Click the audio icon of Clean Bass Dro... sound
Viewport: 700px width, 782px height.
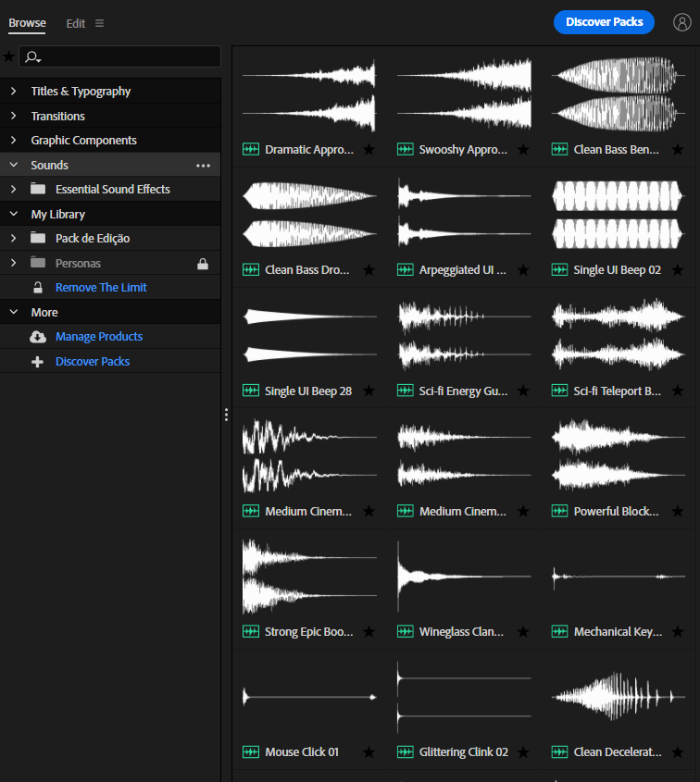251,270
